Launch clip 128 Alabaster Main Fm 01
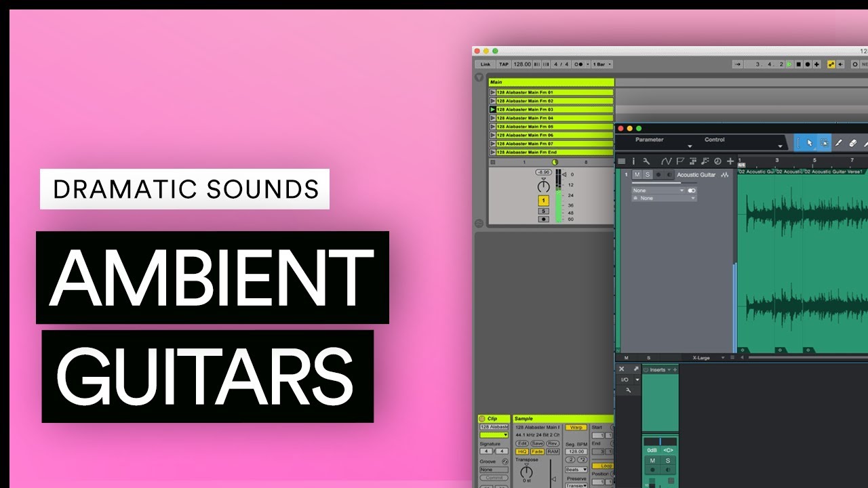Screen dimensions: 868x488 coord(492,92)
